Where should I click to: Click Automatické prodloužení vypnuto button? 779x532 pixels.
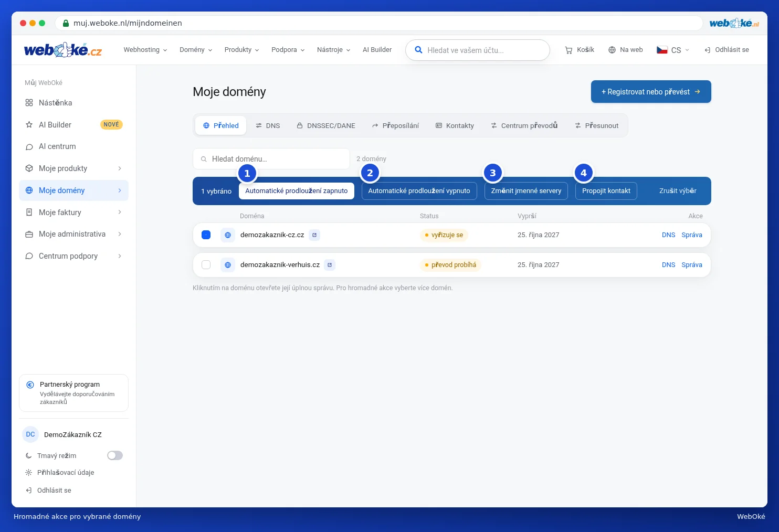[x=419, y=191]
